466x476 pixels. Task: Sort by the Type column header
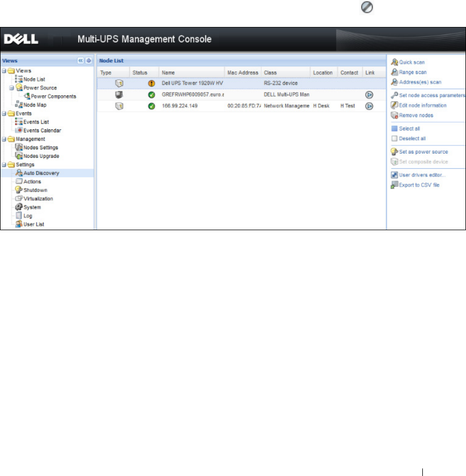[x=113, y=73]
